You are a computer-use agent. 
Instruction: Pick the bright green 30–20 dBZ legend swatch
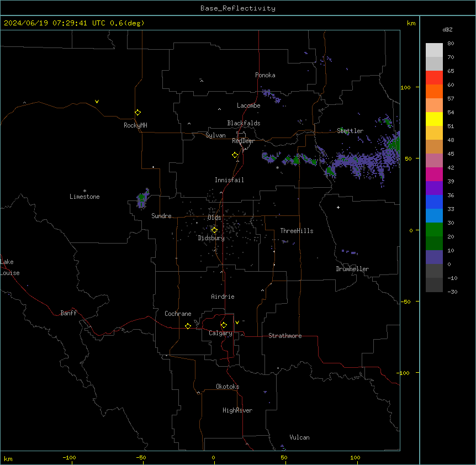click(x=434, y=230)
